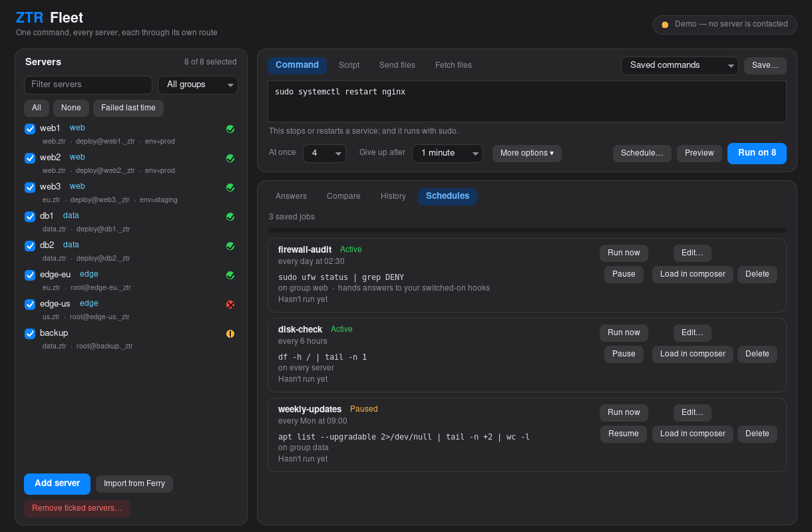Image resolution: width=812 pixels, height=532 pixels.
Task: Click the green status icon for web1
Action: (230, 129)
